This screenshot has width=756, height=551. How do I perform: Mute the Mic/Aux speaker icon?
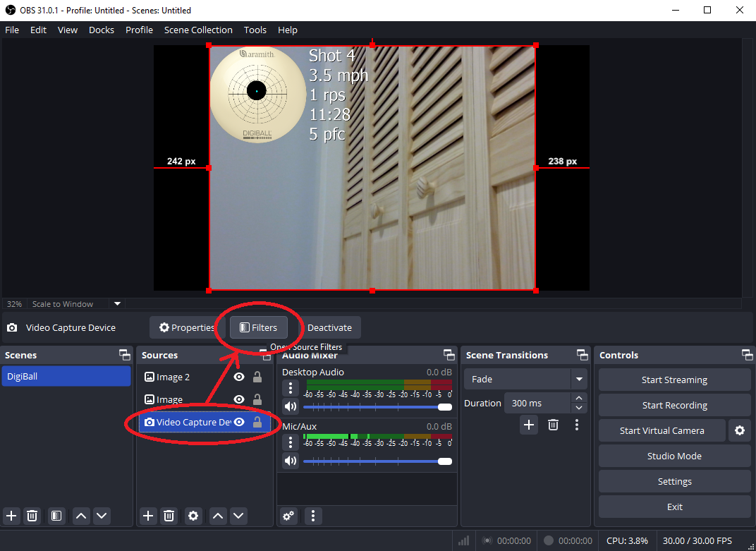pos(291,461)
